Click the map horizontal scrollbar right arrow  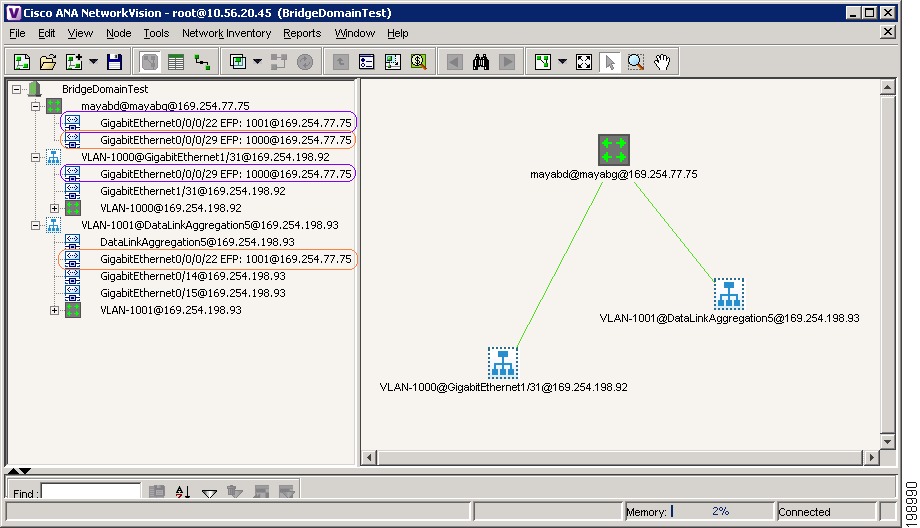click(x=871, y=457)
